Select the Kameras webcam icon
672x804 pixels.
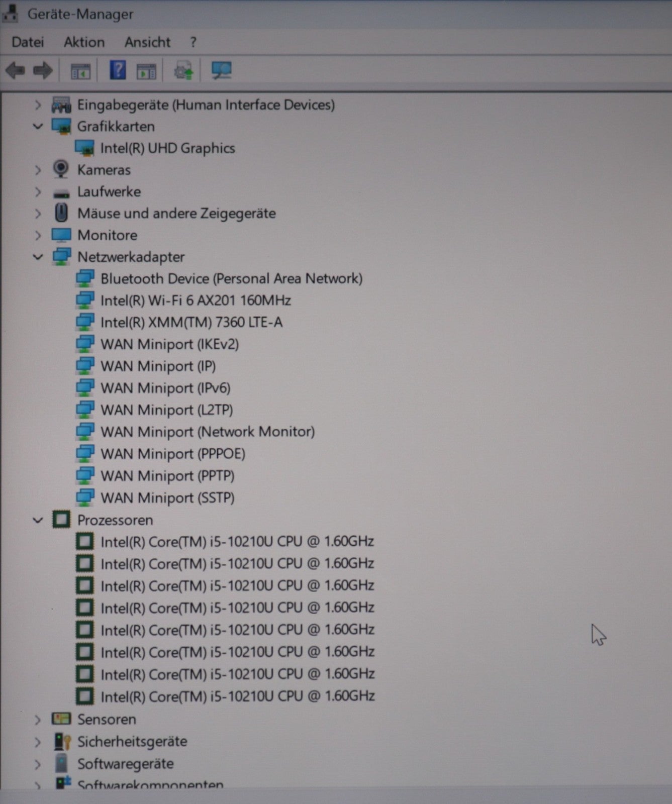[x=61, y=170]
